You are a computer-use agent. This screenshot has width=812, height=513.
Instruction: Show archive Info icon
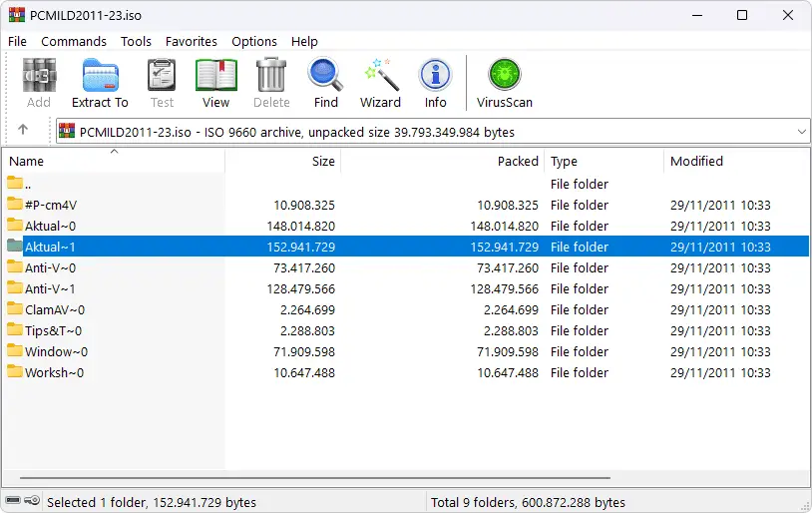435,75
